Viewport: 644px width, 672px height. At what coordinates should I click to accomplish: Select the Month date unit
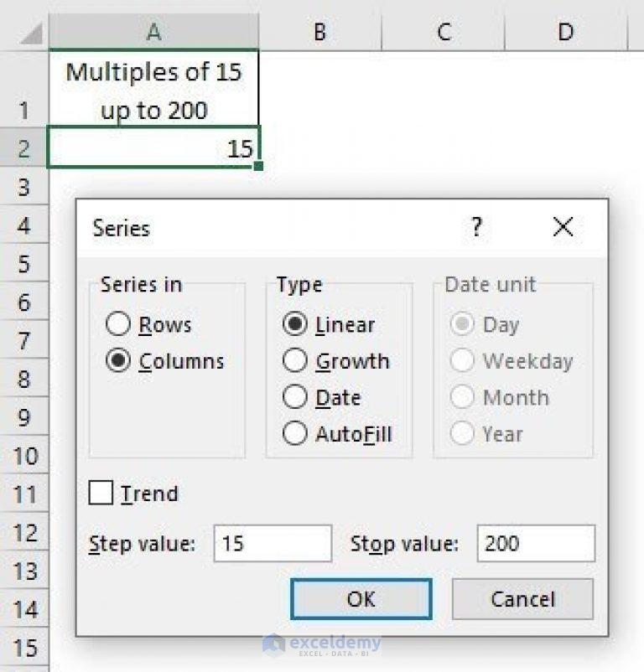[x=463, y=397]
